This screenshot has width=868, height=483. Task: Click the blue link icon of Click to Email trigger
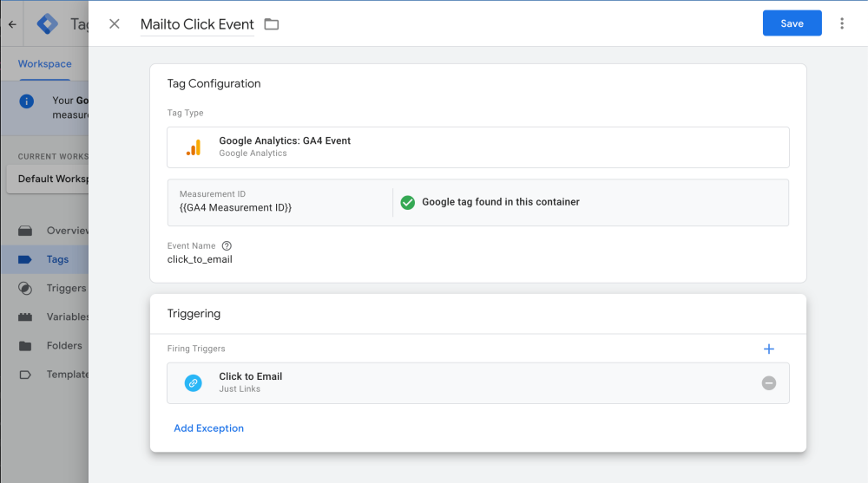194,383
